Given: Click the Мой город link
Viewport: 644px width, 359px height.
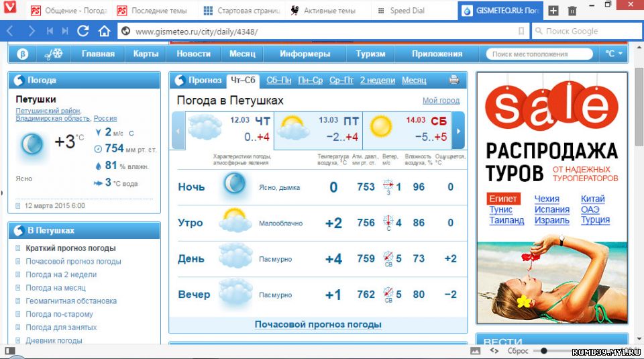Looking at the screenshot, I should pyautogui.click(x=441, y=101).
